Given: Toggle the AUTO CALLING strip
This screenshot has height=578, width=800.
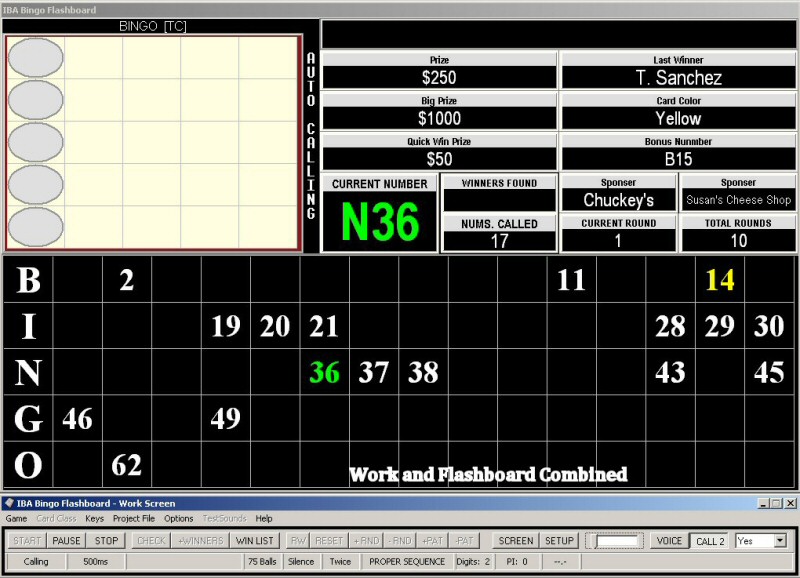Looking at the screenshot, I should pyautogui.click(x=311, y=140).
